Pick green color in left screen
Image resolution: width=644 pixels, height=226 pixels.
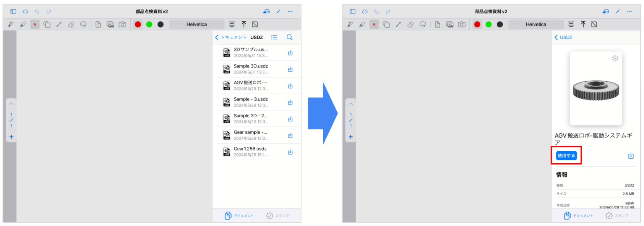[149, 24]
